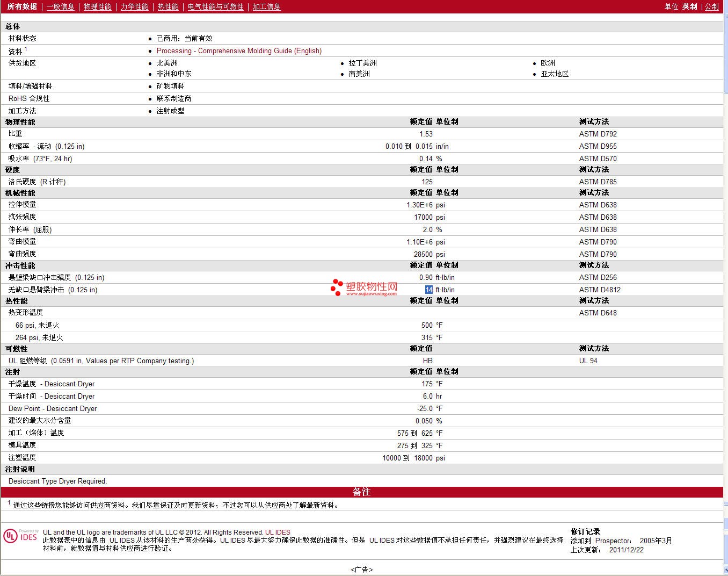Viewport: 728px width, 576px height.
Task: Click the 塑胶物性网 red dots watermark logo
Action: click(x=337, y=287)
